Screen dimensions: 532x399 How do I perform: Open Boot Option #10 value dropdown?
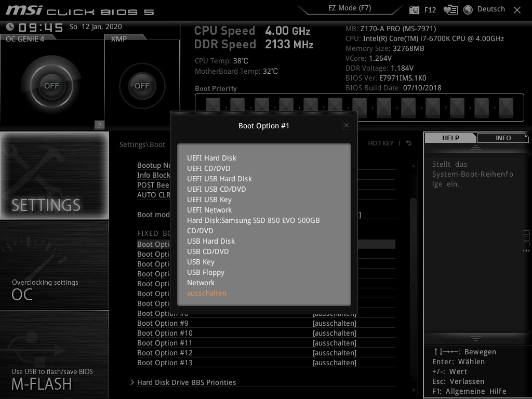tap(335, 333)
